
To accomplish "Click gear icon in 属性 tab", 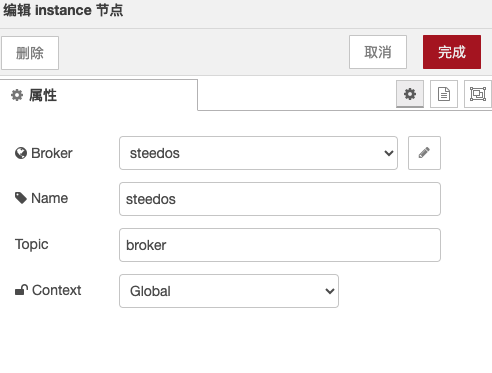I will pos(17,95).
